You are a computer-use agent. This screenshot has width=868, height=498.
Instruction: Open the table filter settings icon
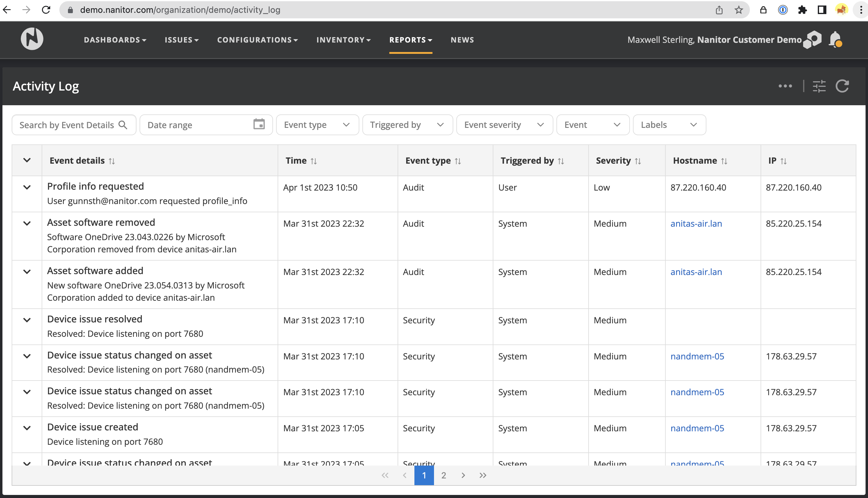(819, 86)
